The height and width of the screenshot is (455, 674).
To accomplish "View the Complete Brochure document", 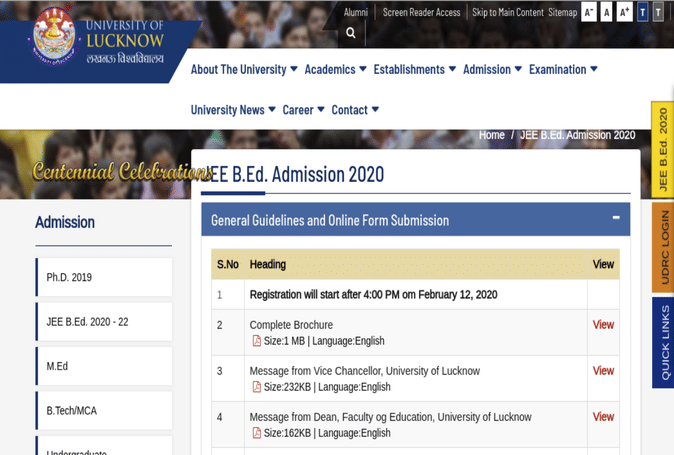I will tap(603, 325).
